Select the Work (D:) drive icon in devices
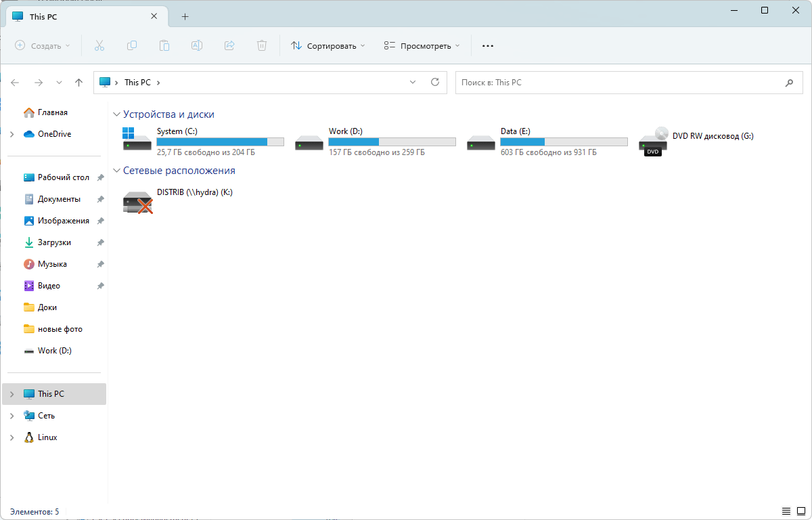The height and width of the screenshot is (520, 812). pyautogui.click(x=309, y=142)
